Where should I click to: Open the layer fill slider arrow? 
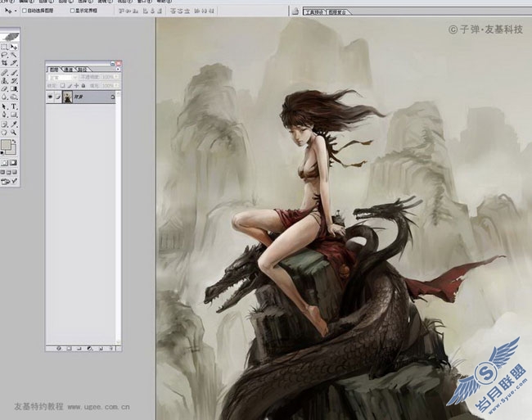pos(116,86)
